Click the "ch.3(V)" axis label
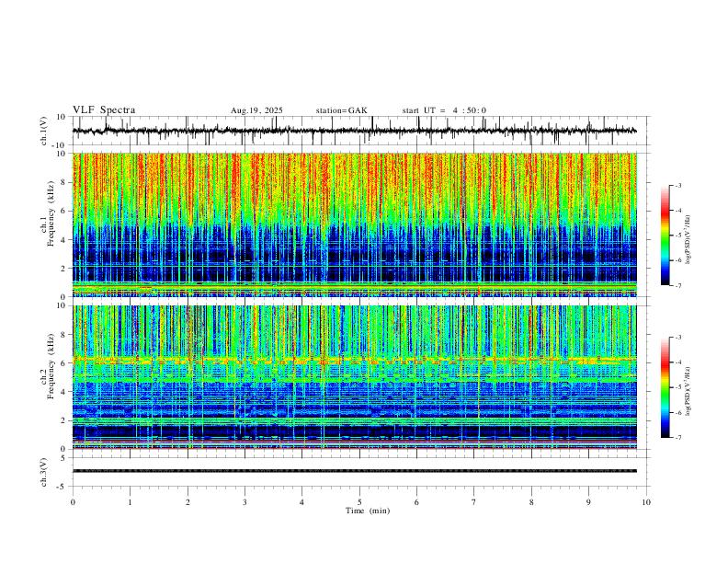 coord(44,473)
